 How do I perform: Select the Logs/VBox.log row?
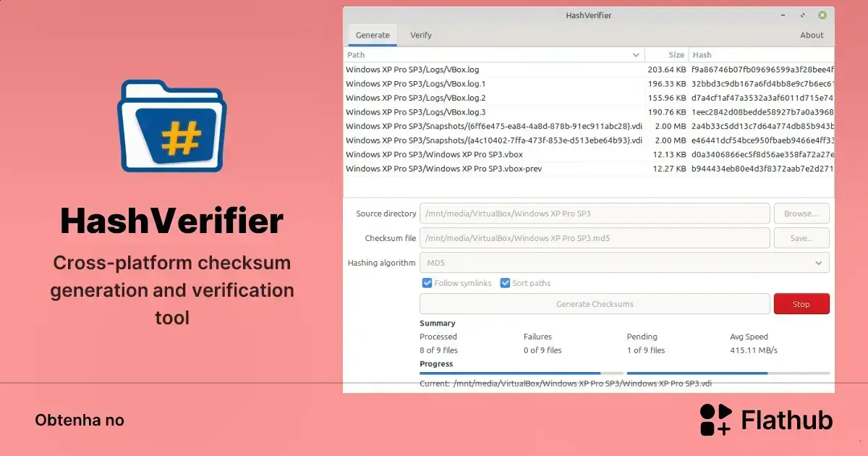589,70
